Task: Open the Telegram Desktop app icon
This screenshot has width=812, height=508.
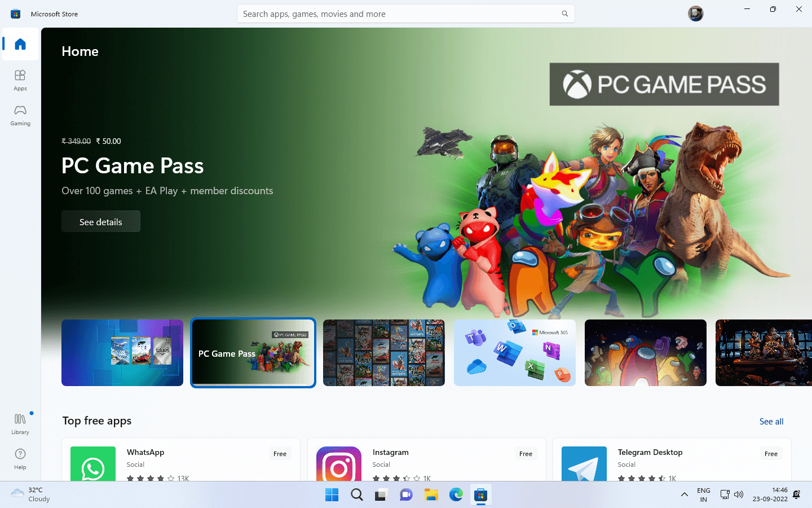Action: pos(584,464)
